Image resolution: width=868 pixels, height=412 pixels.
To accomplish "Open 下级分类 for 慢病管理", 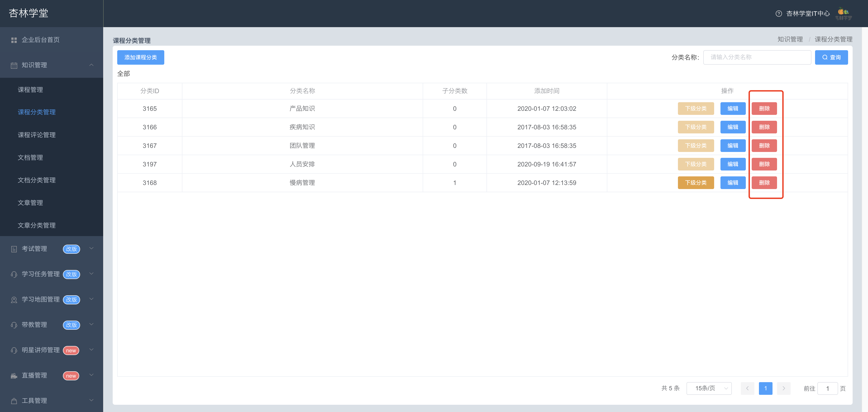I will point(696,182).
